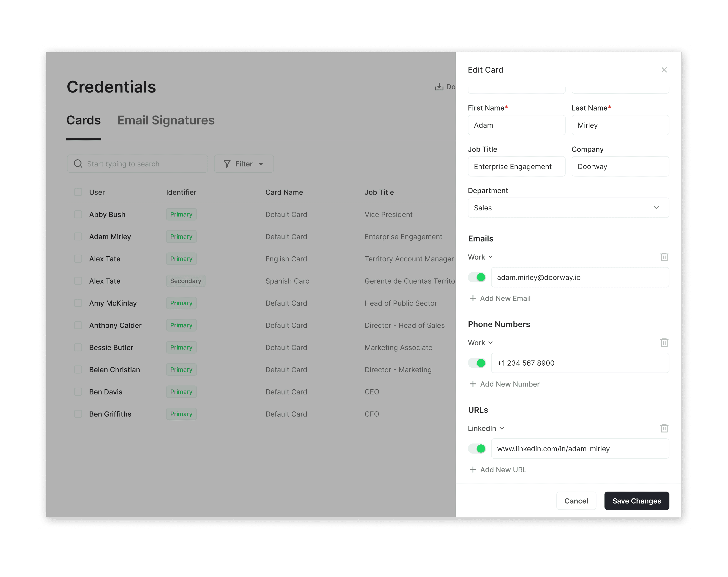Toggle the work phone number switch
Screen dimensions: 728x577
(x=477, y=363)
